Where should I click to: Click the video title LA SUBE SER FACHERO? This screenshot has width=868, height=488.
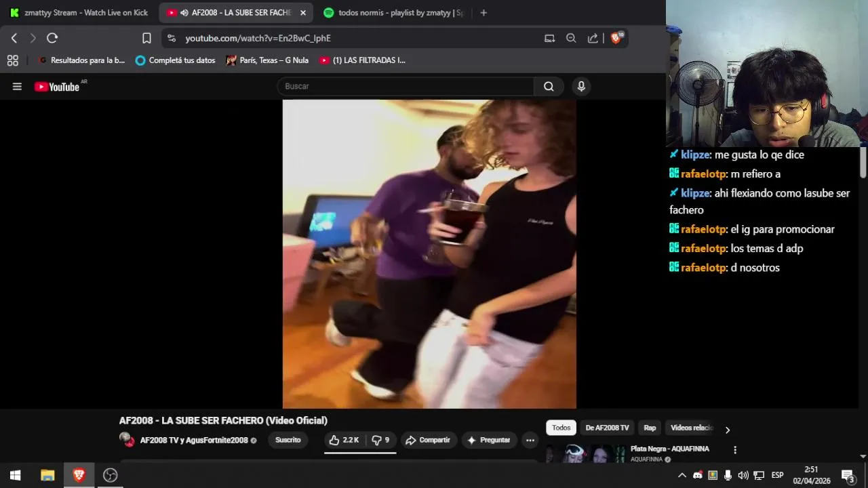click(223, 420)
